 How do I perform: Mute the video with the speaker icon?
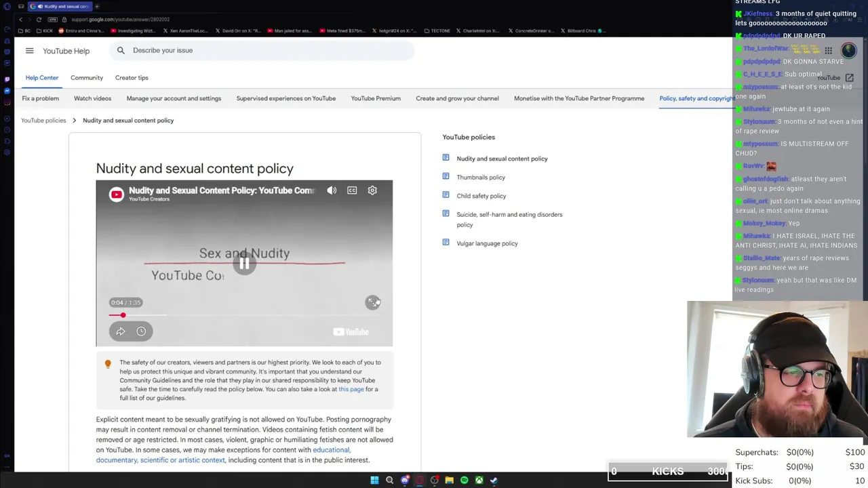[x=332, y=190]
